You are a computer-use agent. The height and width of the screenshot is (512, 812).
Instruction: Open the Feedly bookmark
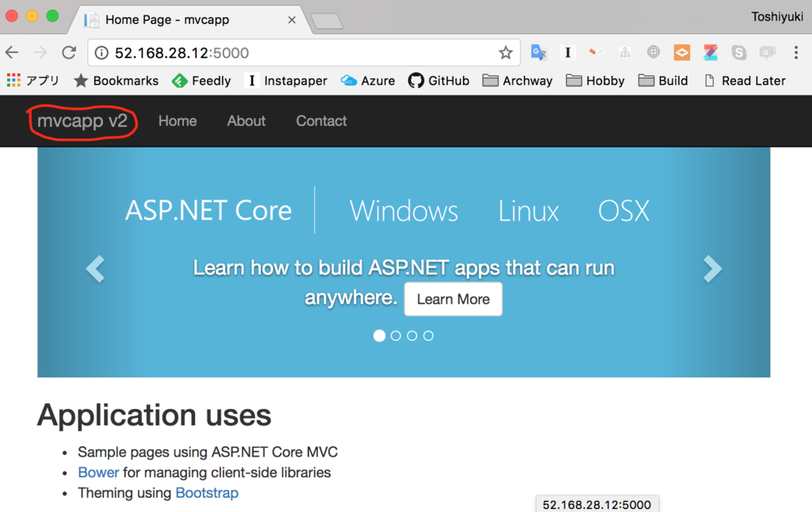201,81
